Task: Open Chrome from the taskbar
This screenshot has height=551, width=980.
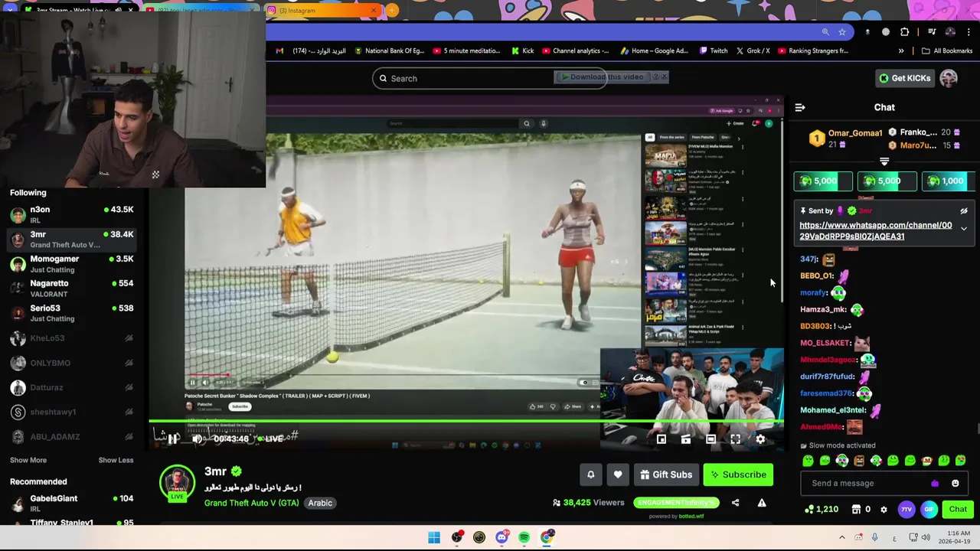Action: pyautogui.click(x=547, y=537)
